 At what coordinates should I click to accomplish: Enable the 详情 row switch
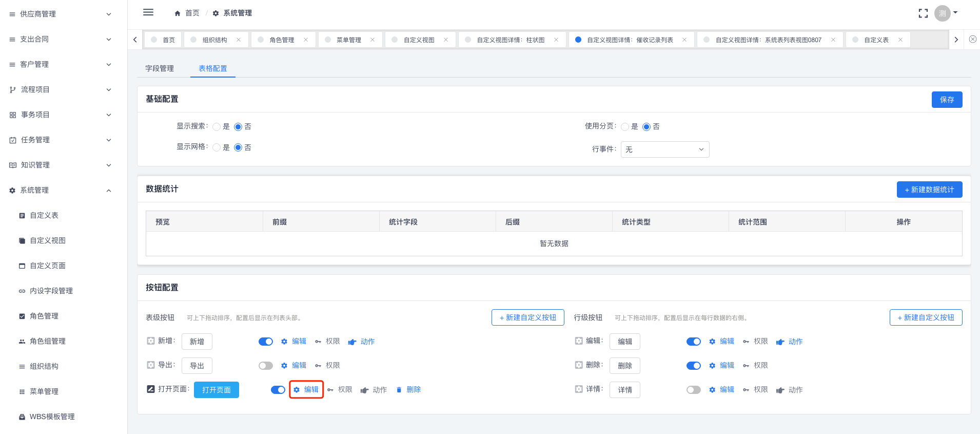[694, 390]
